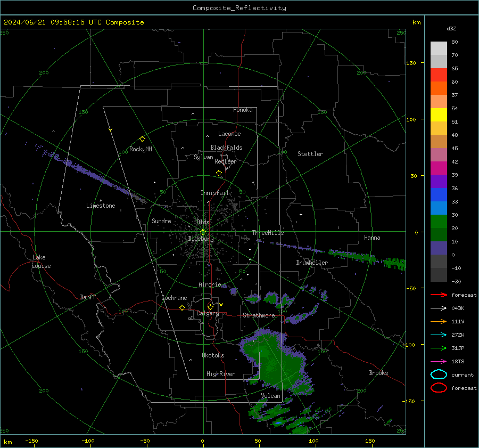Click the Airdrie city label

click(x=210, y=284)
